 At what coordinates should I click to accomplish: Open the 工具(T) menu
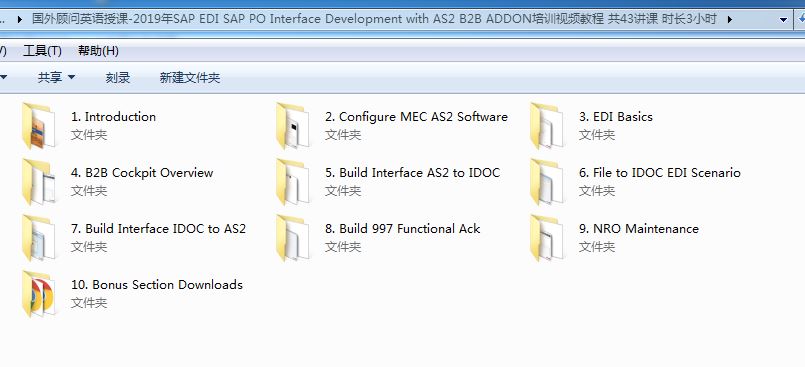(x=42, y=51)
